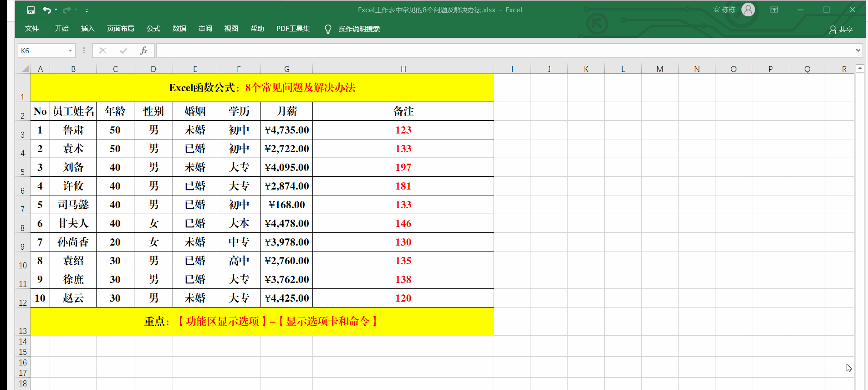The width and height of the screenshot is (868, 390).
Task: Open the 文件 menu tab
Action: pyautogui.click(x=32, y=29)
